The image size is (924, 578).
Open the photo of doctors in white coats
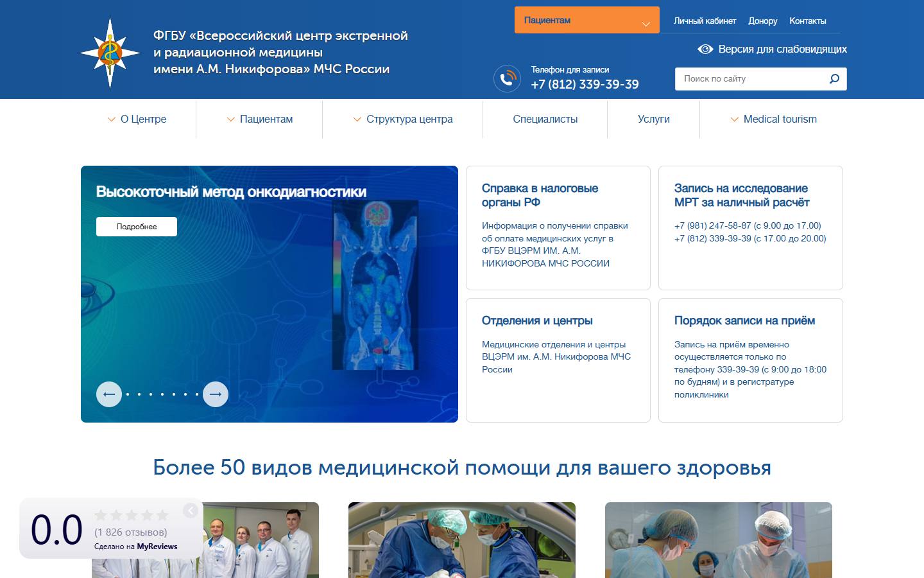point(205,540)
